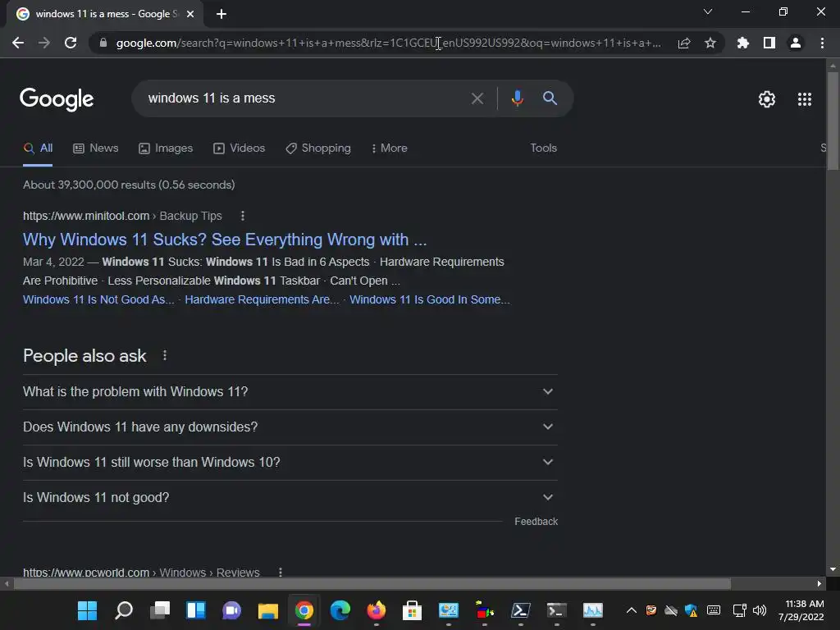Open the Windows Start menu
The height and width of the screenshot is (630, 840).
click(87, 610)
